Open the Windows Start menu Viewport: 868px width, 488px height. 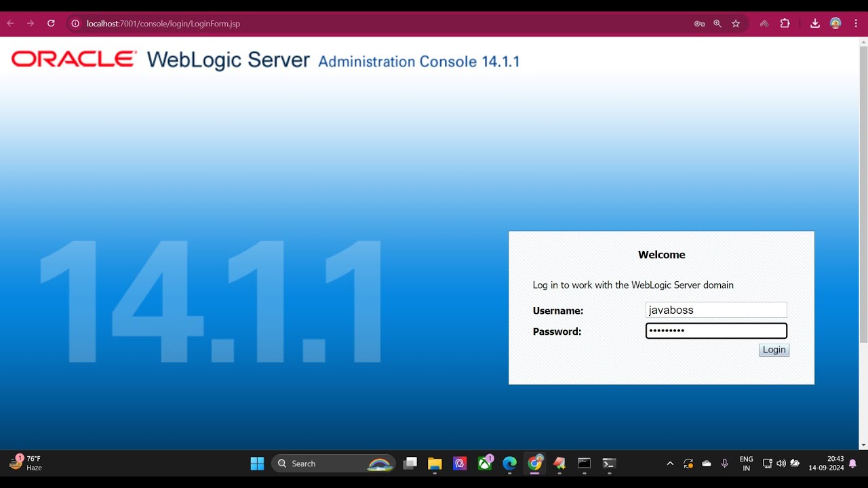257,464
